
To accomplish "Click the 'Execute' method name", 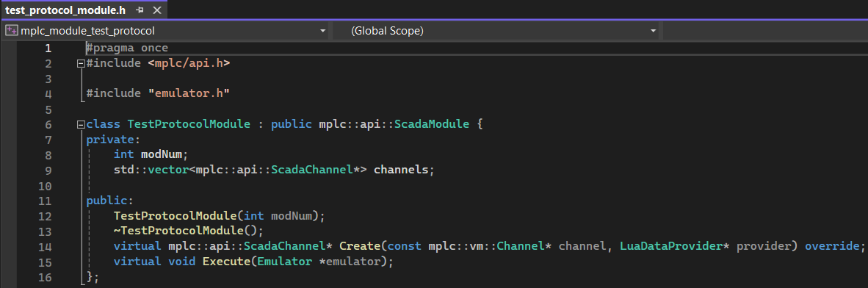I will [226, 261].
